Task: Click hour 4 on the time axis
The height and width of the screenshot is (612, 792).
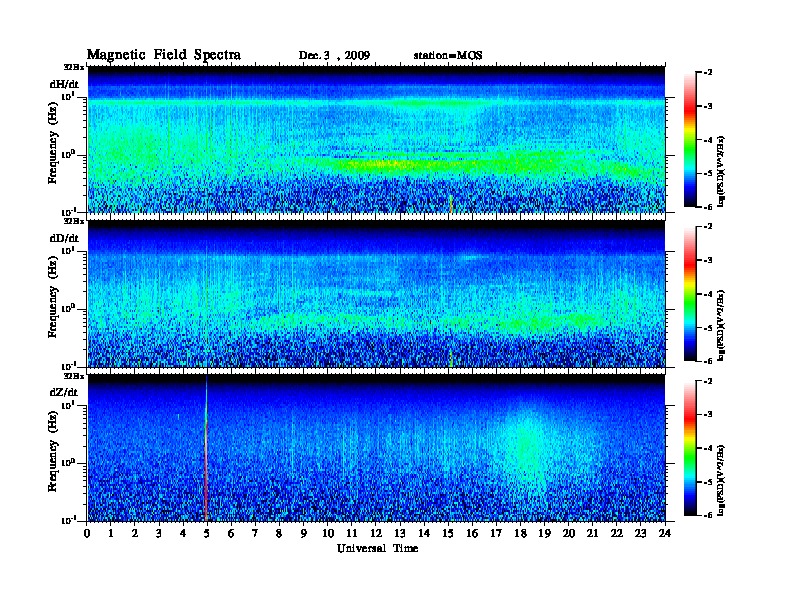Action: pyautogui.click(x=183, y=534)
